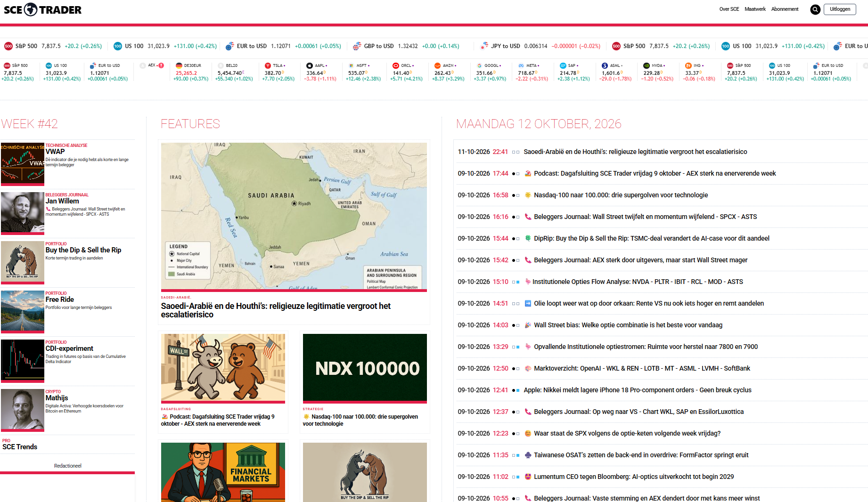Go to the Maatwerk page
The height and width of the screenshot is (502, 868).
pyautogui.click(x=755, y=9)
